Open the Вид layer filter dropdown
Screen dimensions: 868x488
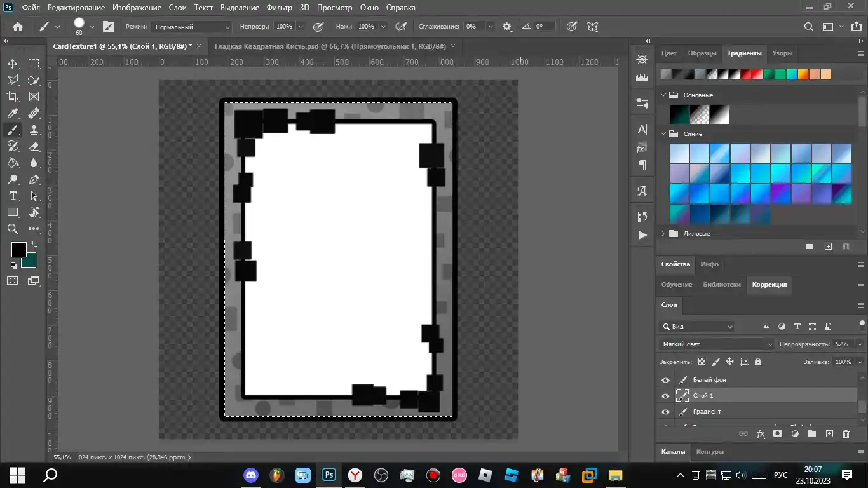coord(697,327)
